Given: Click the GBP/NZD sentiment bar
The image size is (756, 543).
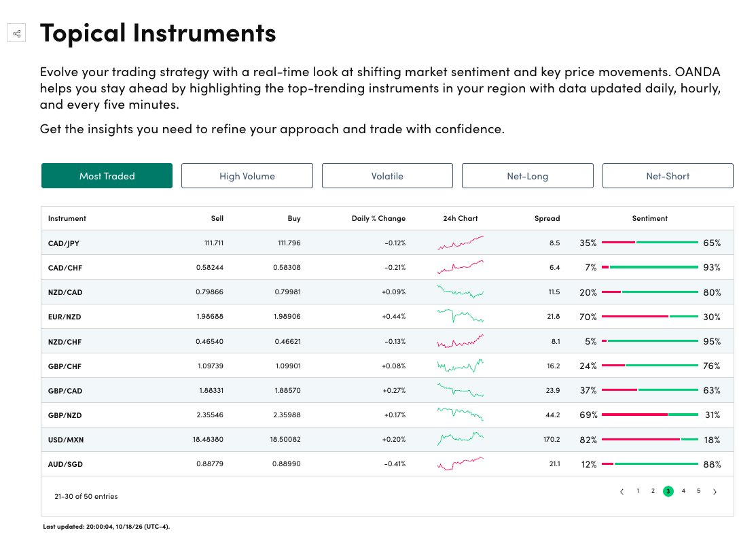Looking at the screenshot, I should tap(650, 415).
